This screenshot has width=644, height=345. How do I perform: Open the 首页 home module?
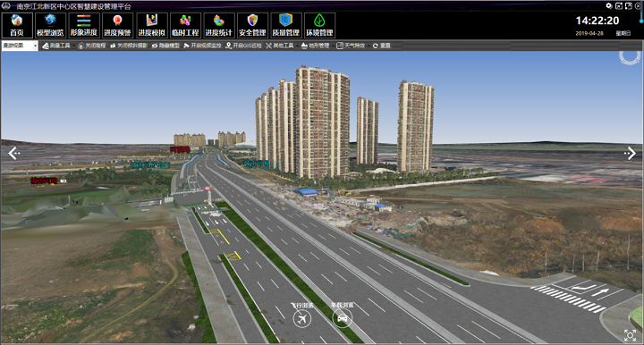[x=17, y=25]
